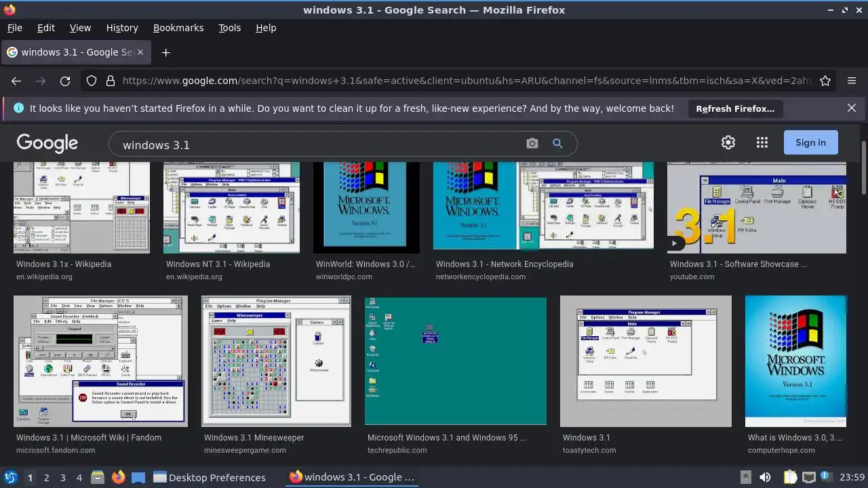Viewport: 868px width, 488px height.
Task: Open the start menu in taskbar
Action: [x=10, y=477]
